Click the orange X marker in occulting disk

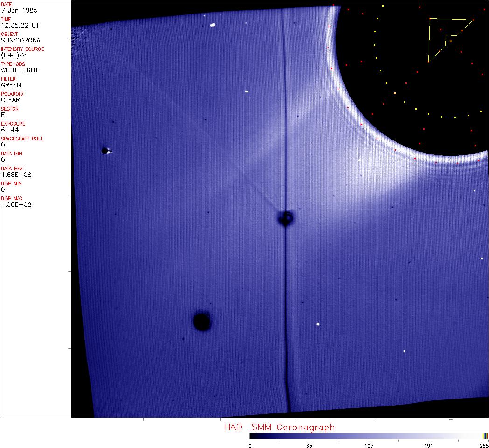coord(395,93)
